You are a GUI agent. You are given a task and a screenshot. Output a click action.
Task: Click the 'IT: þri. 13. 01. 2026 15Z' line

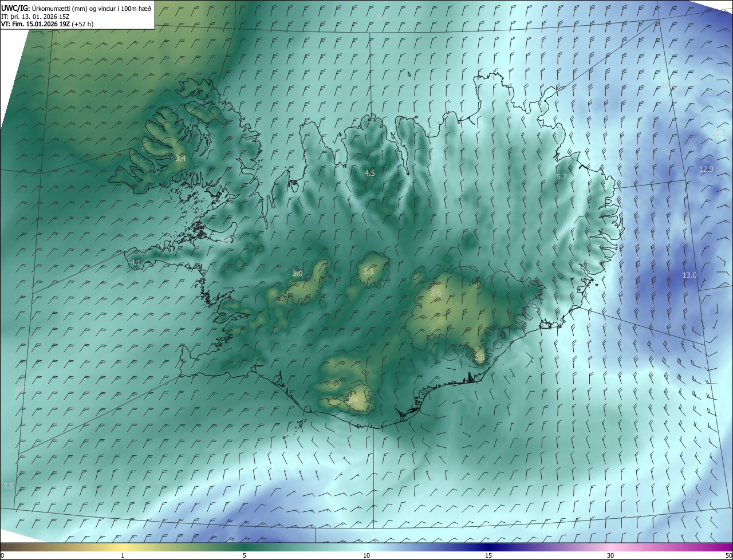point(35,17)
